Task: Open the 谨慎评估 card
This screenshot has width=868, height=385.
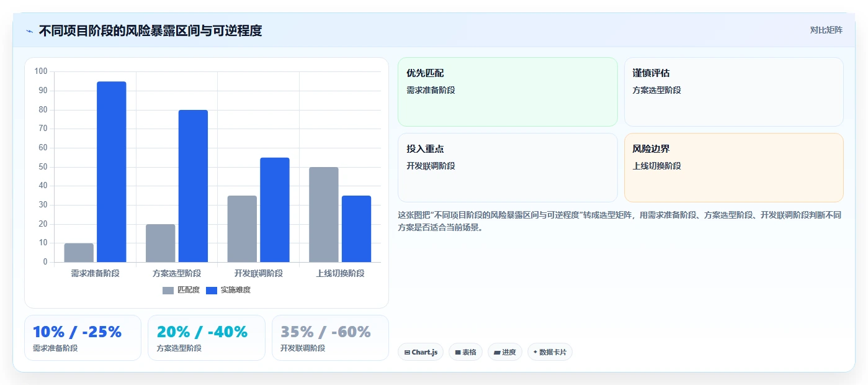Action: pyautogui.click(x=733, y=92)
